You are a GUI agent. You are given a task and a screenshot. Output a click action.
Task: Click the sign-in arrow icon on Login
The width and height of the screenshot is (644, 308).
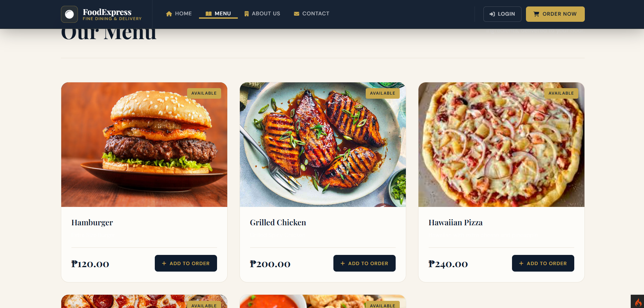(x=492, y=14)
